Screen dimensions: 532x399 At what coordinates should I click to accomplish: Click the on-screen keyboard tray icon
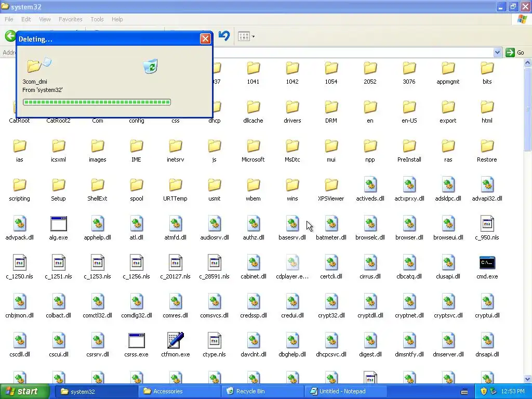coord(464,392)
